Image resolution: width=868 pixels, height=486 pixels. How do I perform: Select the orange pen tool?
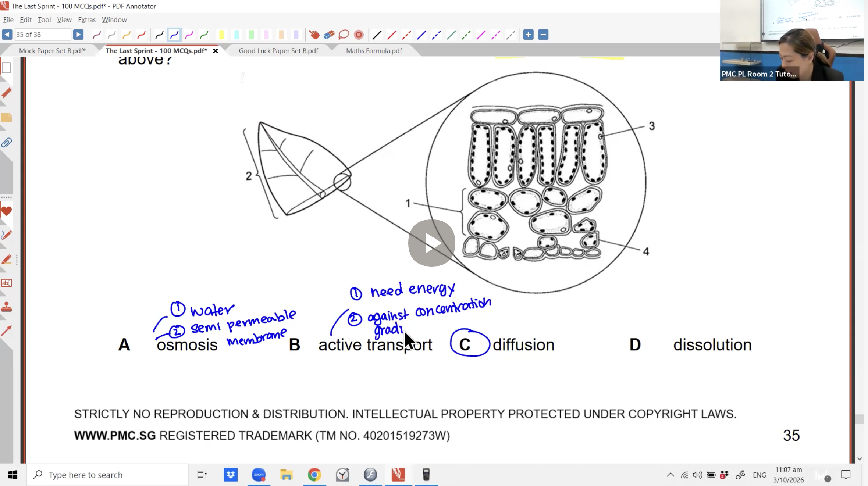[x=126, y=35]
